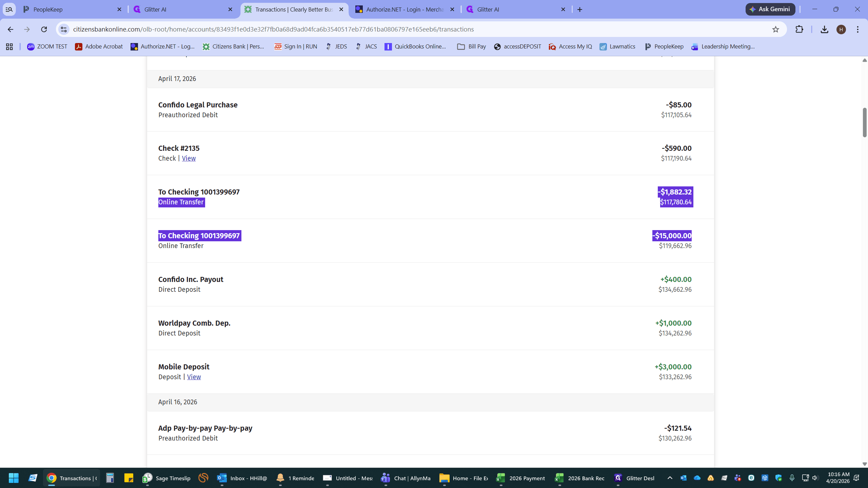Click the browser back arrow
The height and width of the screenshot is (488, 868).
tap(10, 29)
